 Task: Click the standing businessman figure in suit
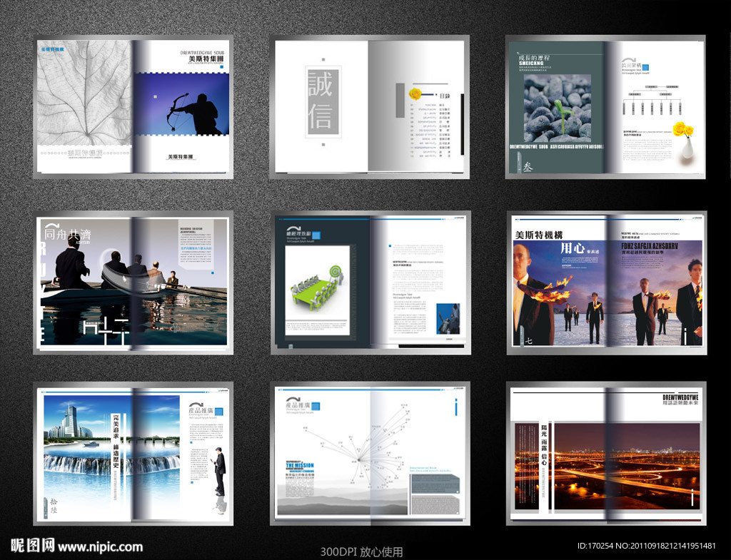click(x=220, y=471)
